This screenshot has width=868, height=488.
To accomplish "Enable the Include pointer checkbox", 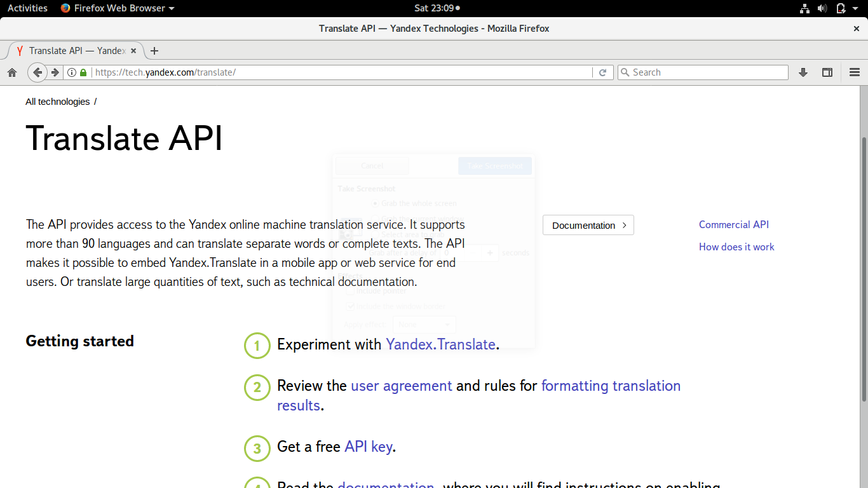I will pos(351,291).
